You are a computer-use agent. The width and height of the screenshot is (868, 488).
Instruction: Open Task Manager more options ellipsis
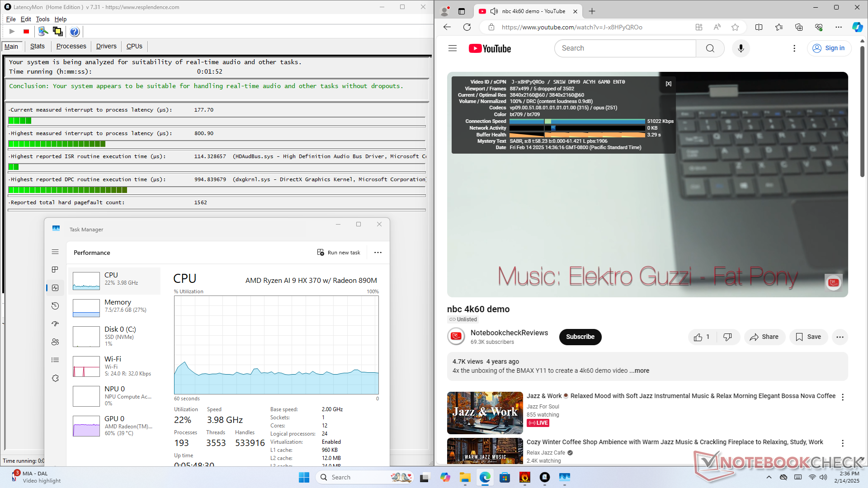point(378,253)
